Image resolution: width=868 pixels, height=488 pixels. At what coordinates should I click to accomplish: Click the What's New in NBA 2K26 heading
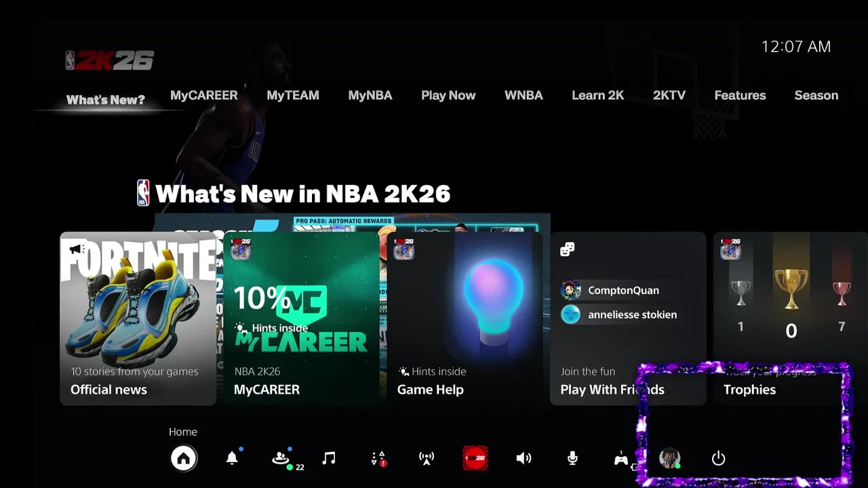point(303,194)
